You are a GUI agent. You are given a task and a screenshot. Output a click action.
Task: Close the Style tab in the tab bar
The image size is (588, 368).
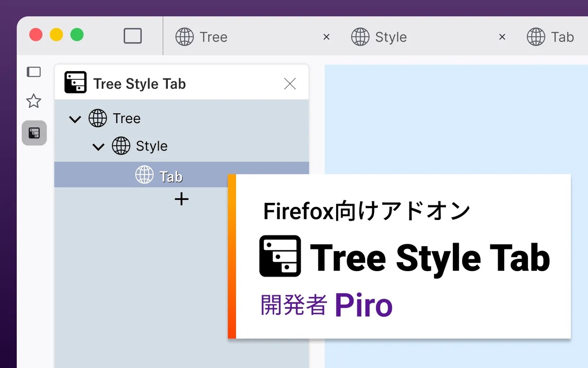click(x=502, y=37)
